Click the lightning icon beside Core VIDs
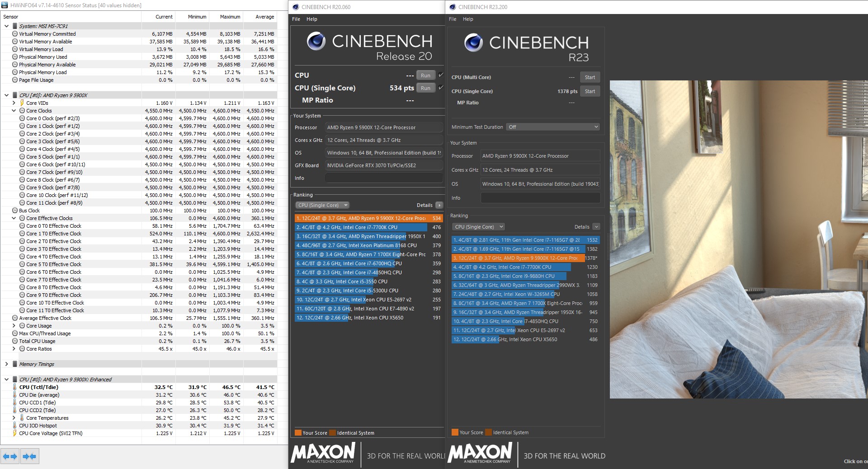Viewport: 868px width, 469px height. (x=22, y=103)
